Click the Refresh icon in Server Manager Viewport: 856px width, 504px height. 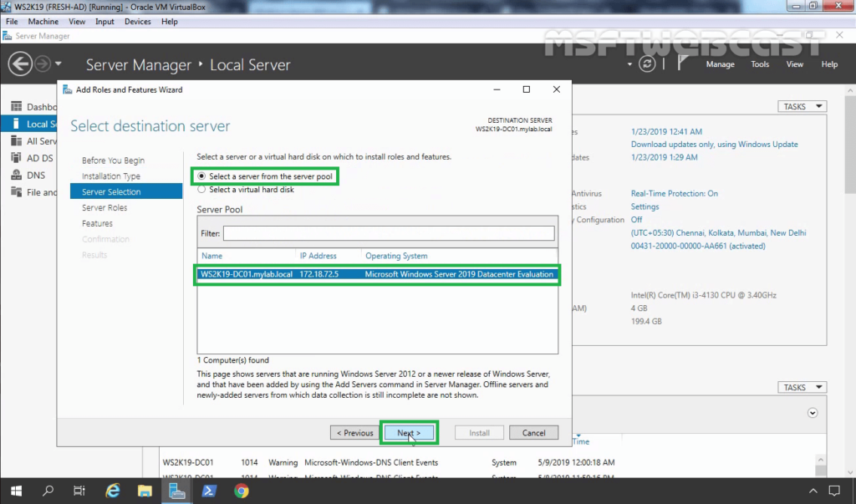click(647, 64)
